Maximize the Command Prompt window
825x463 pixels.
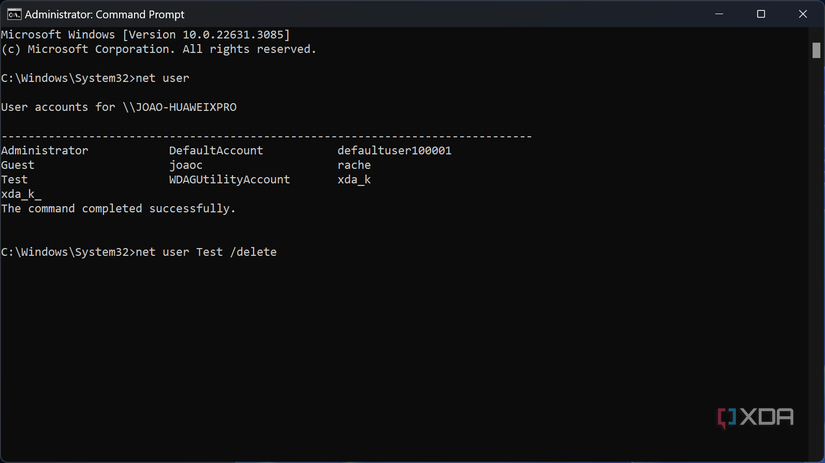[x=761, y=14]
